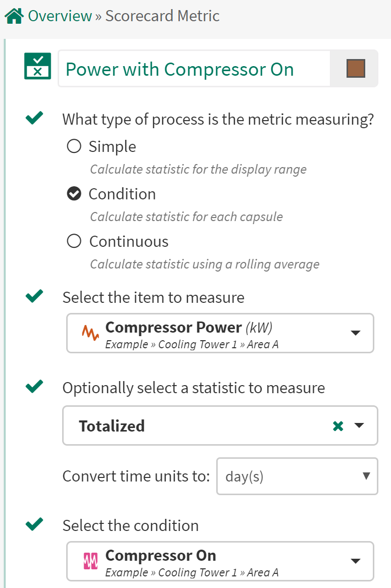Click the Scorecard Metric calculator icon
This screenshot has width=391, height=588.
click(x=37, y=66)
